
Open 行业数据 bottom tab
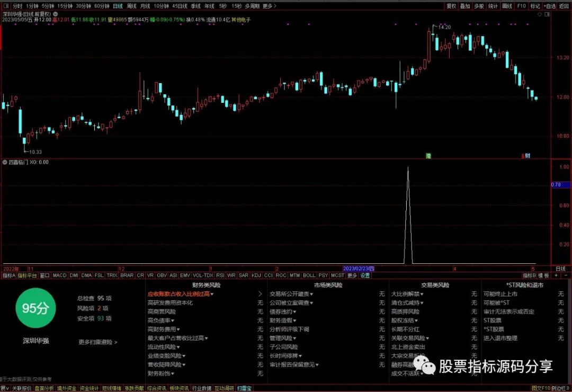[202, 388]
